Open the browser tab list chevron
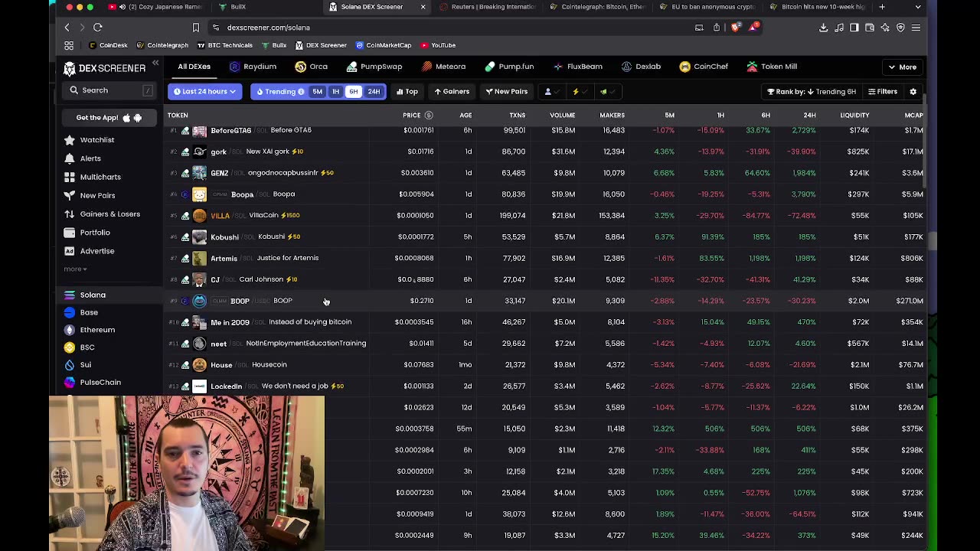 918,7
